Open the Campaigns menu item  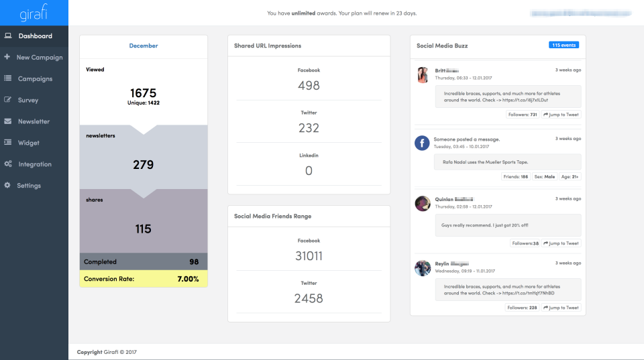tap(35, 79)
